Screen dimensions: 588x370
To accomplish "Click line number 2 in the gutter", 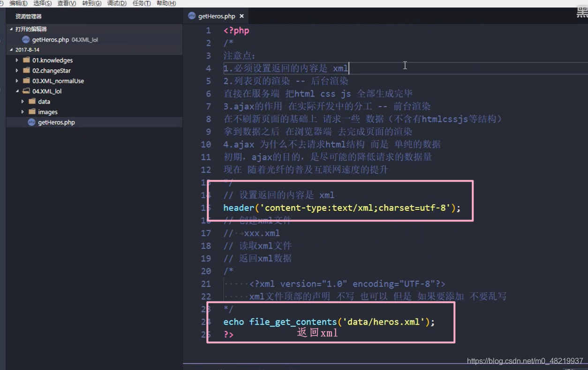I will (209, 43).
